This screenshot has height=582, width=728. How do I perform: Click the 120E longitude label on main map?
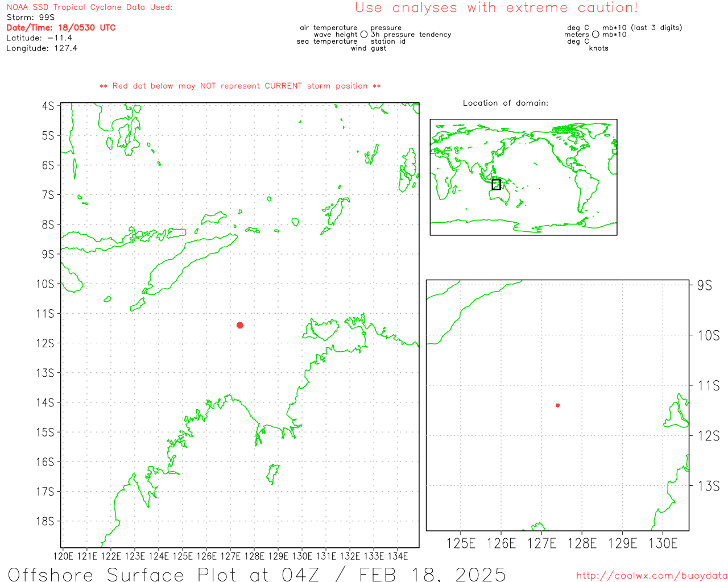63,556
